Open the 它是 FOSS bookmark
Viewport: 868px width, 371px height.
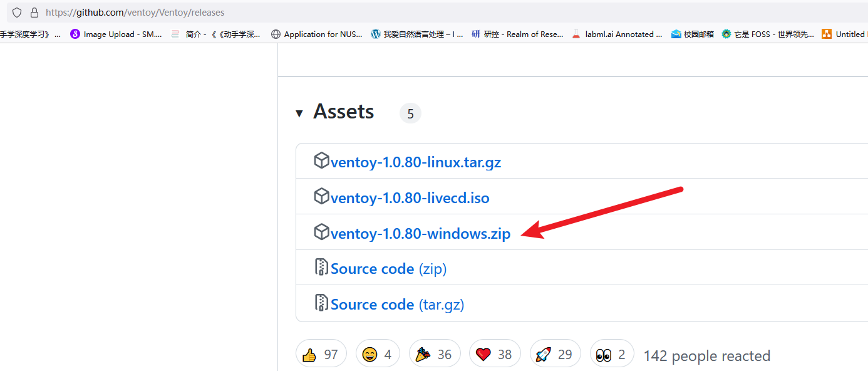click(768, 34)
